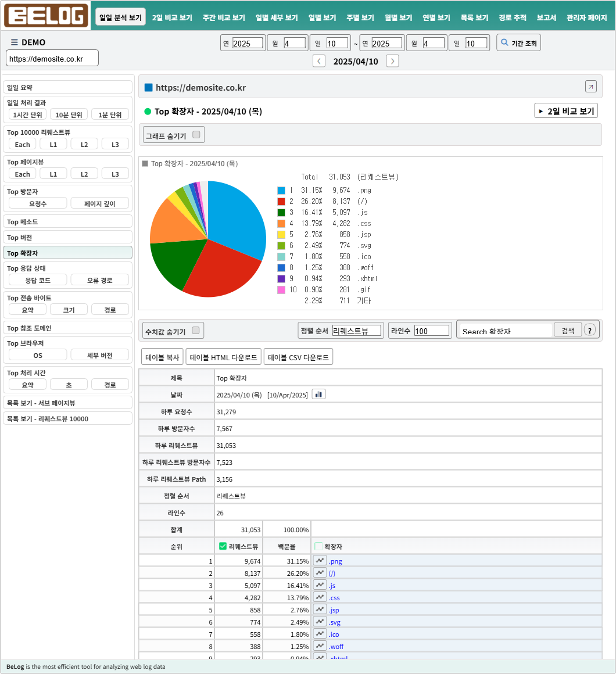616x674 pixels.
Task: Open trend graph icon for .woff row
Action: (320, 646)
